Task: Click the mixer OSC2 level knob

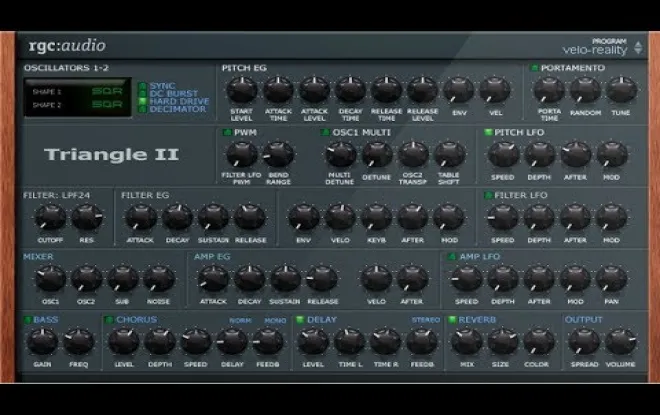Action: point(87,279)
